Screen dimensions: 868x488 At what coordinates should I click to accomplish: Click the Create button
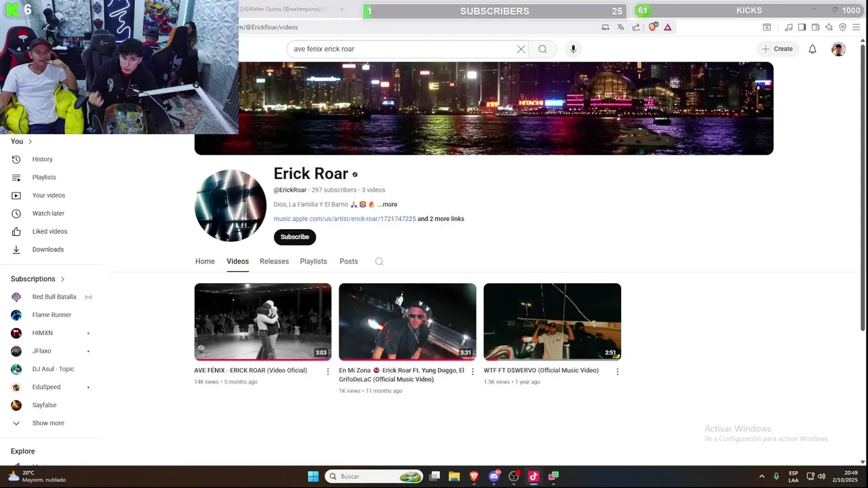tap(777, 49)
